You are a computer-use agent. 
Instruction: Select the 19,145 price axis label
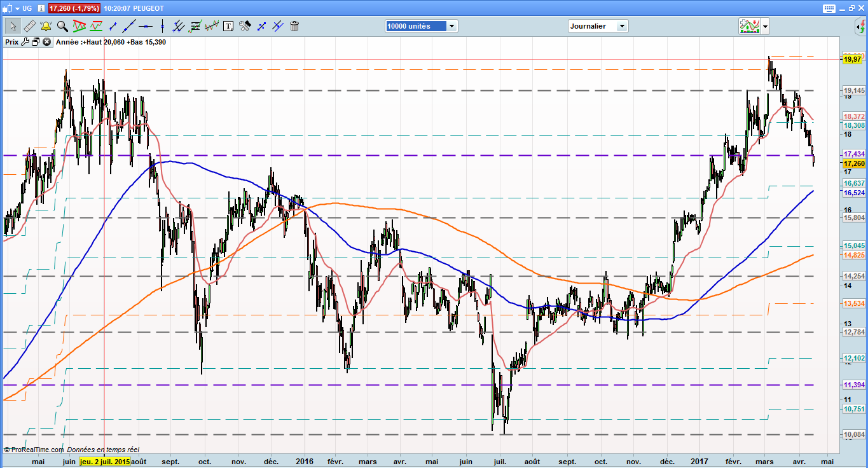[854, 90]
